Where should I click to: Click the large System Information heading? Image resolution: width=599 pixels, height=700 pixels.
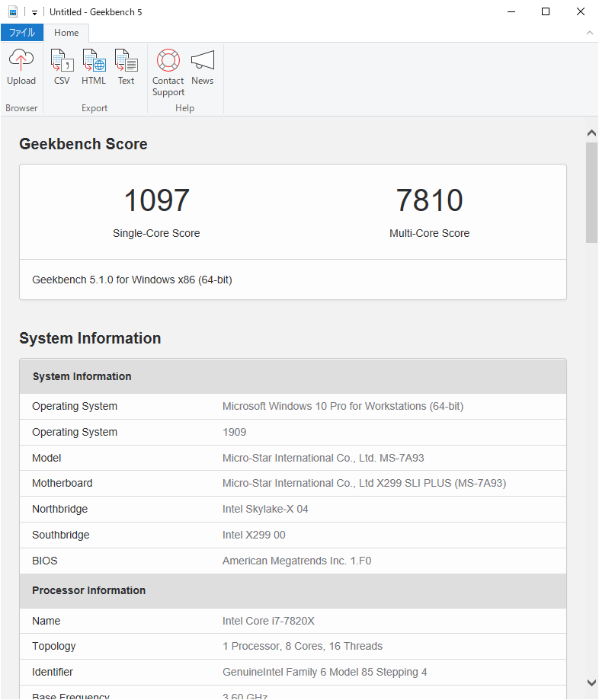point(90,338)
